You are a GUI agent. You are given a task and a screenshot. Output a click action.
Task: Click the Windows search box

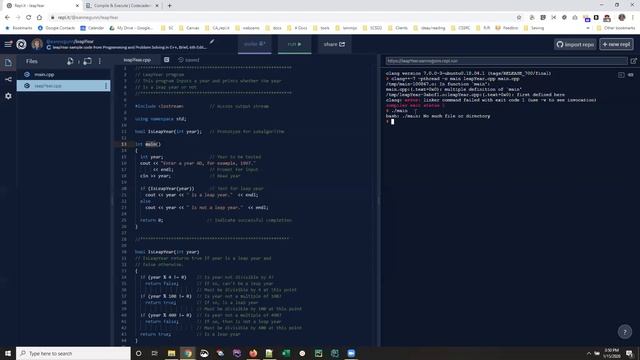(73, 353)
